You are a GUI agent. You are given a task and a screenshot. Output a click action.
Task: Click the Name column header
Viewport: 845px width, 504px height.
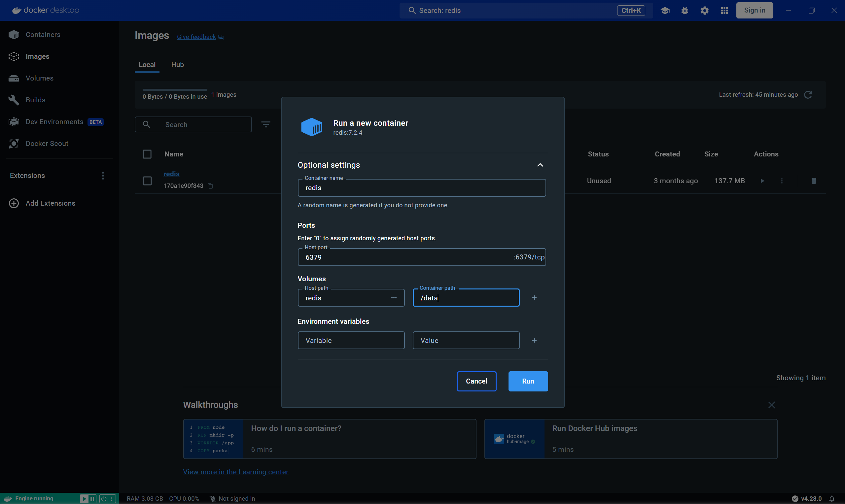174,154
